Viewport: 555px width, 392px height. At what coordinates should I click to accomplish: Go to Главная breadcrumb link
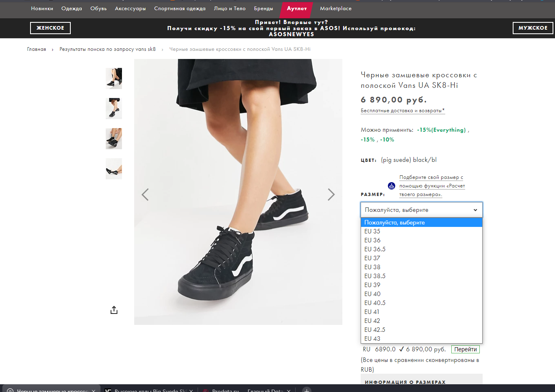click(x=37, y=49)
